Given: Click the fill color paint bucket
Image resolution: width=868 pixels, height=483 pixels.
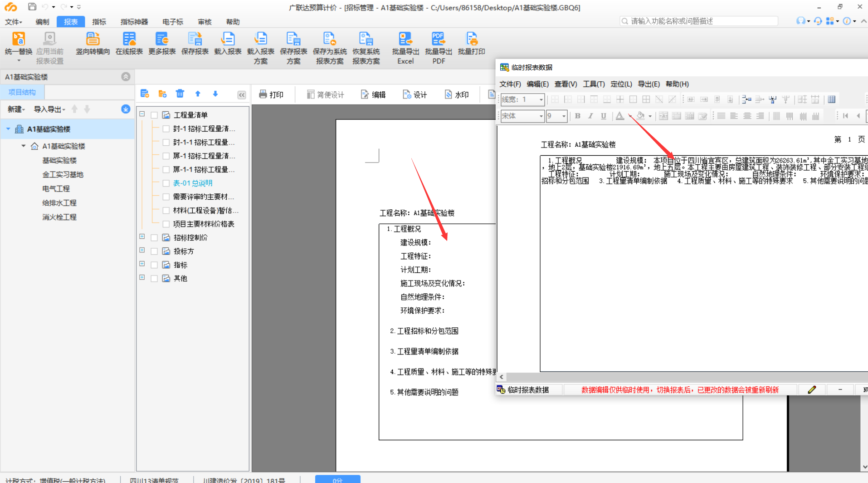Looking at the screenshot, I should pos(640,116).
